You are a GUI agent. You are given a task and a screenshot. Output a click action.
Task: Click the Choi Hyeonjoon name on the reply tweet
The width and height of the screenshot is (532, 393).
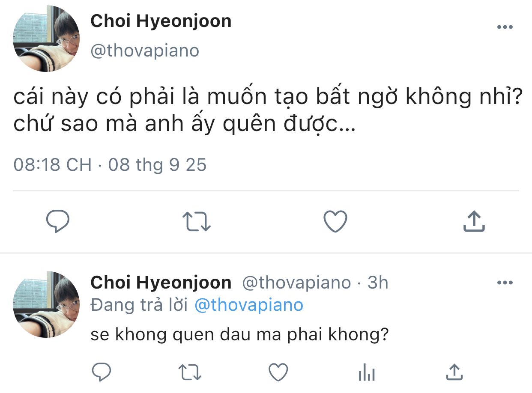(x=161, y=283)
